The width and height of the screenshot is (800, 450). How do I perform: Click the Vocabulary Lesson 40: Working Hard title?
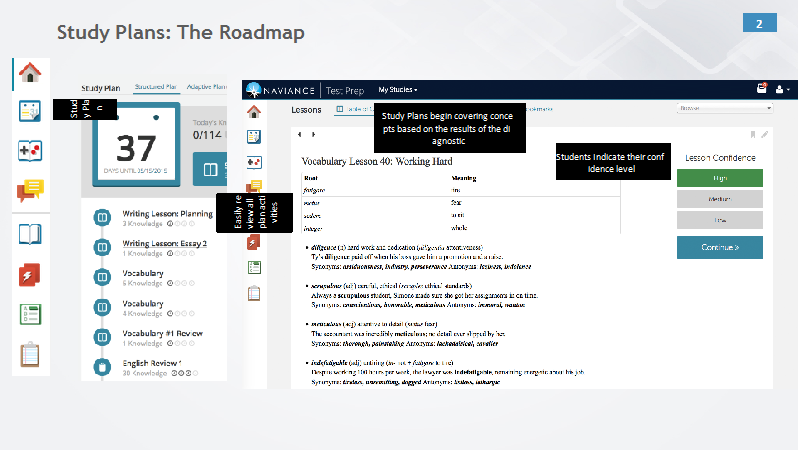pyautogui.click(x=377, y=161)
